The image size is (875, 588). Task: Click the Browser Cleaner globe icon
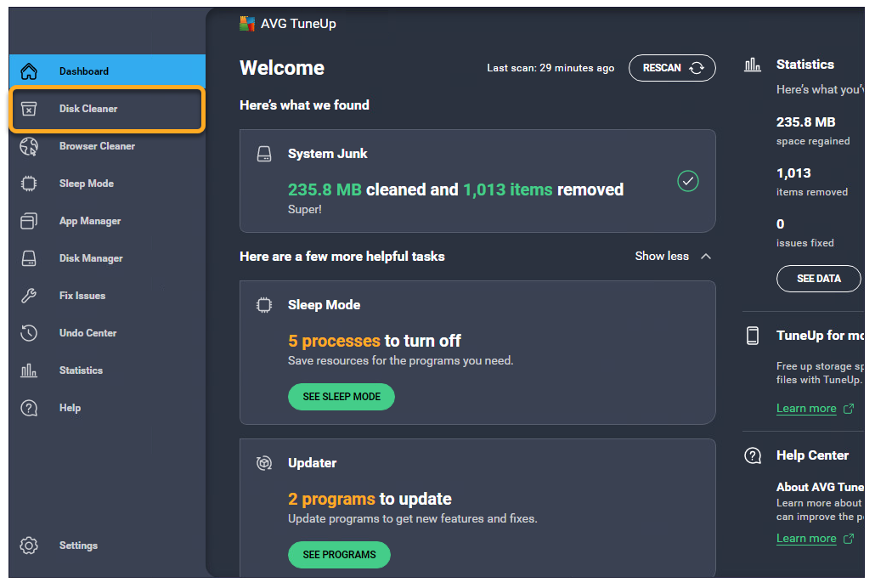pos(29,146)
